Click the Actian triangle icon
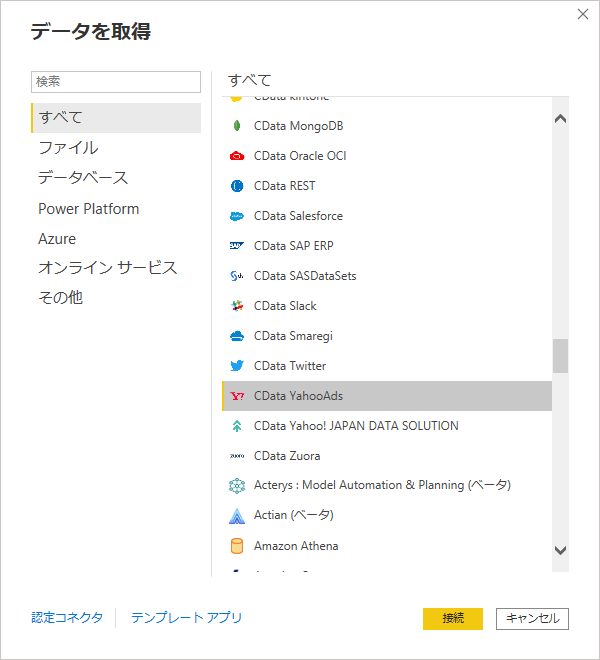 coord(237,516)
